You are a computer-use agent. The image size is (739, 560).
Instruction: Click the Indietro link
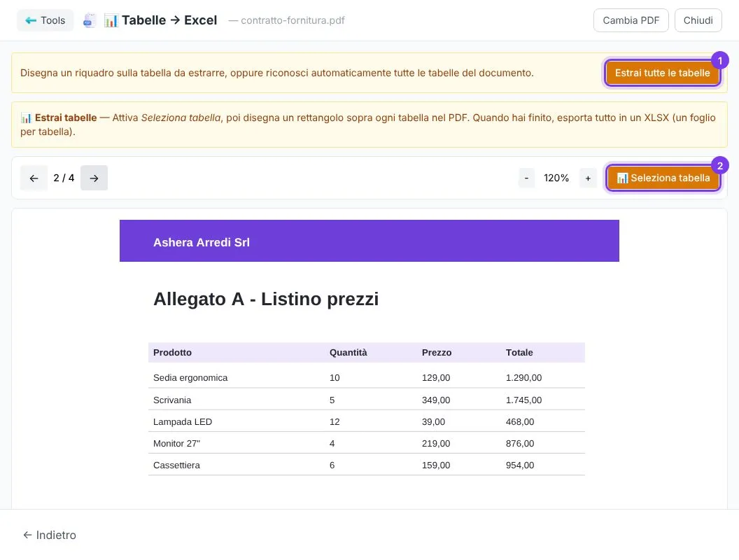pyautogui.click(x=50, y=535)
